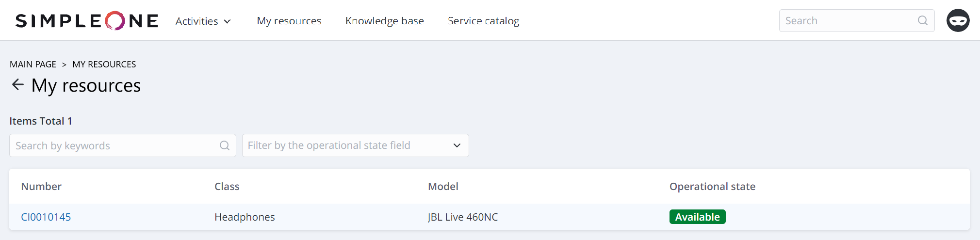Image resolution: width=980 pixels, height=240 pixels.
Task: Click the keyword search magnifier icon
Action: (224, 145)
